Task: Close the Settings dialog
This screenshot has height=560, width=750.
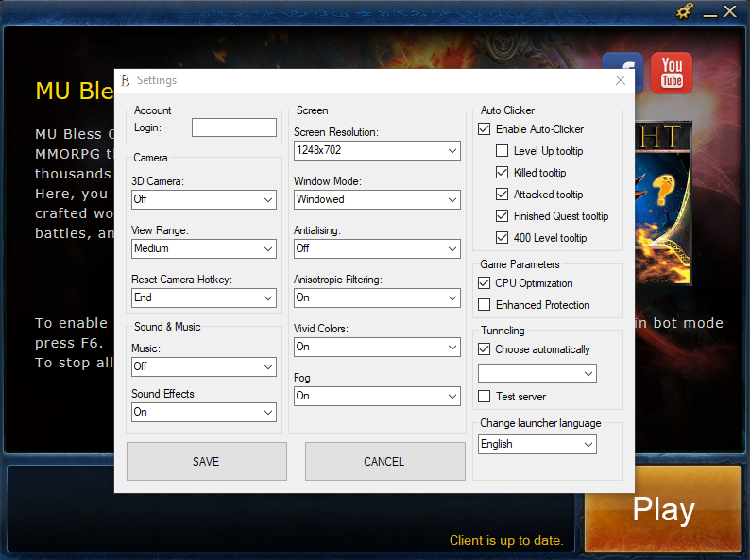Action: [621, 80]
